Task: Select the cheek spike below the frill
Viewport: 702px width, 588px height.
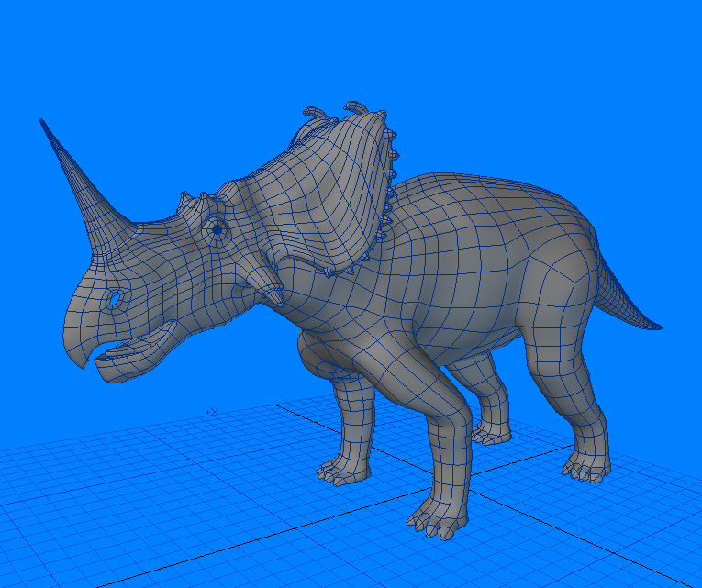Action: pos(267,281)
